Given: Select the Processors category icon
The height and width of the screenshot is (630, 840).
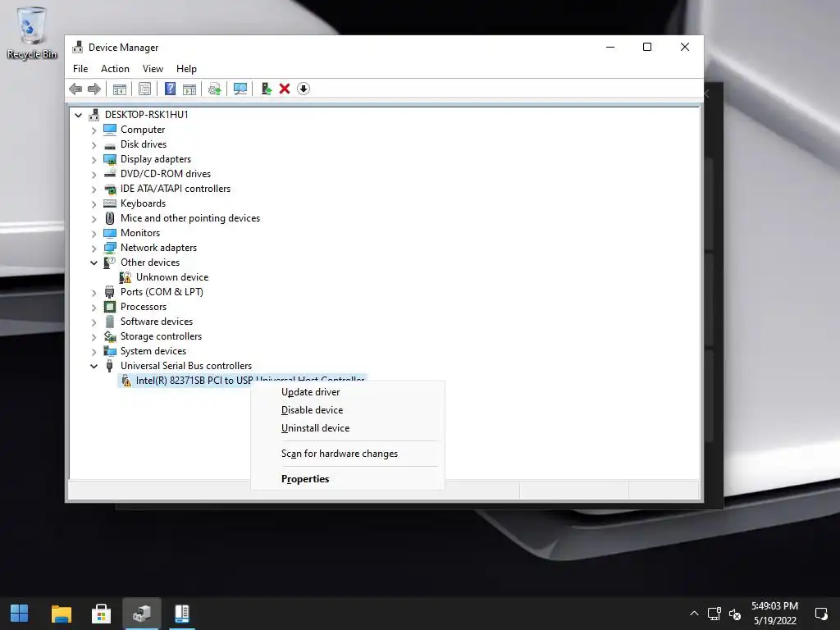Looking at the screenshot, I should (110, 307).
